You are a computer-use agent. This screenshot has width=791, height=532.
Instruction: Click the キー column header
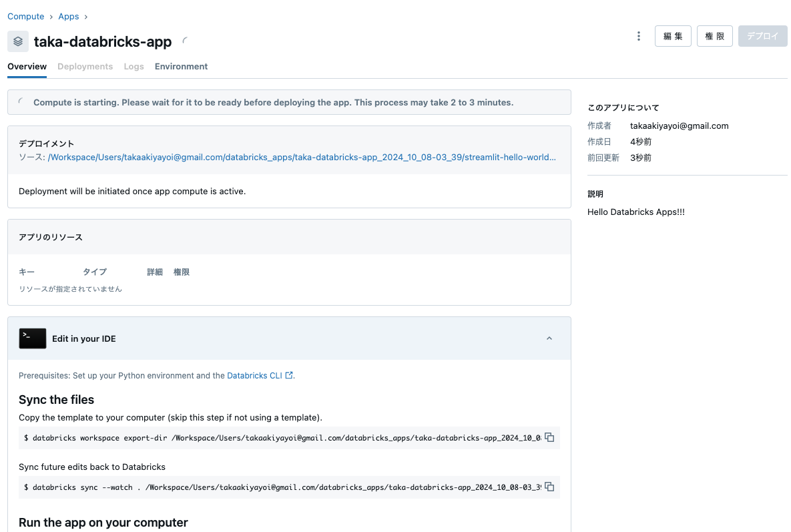tap(26, 272)
